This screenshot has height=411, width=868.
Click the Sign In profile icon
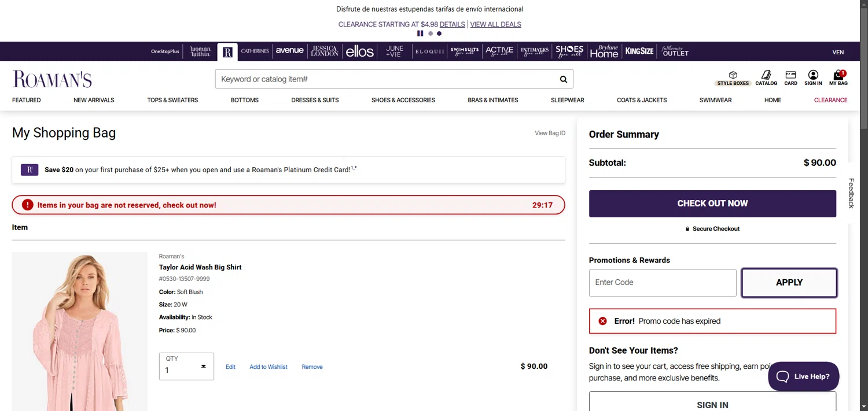[813, 78]
